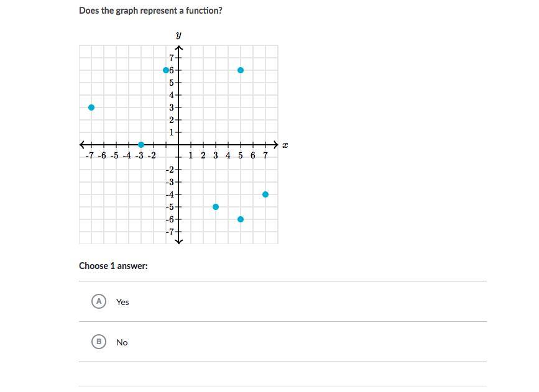
Task: Click the "Choose 1 answer:" prompt text
Action: click(x=113, y=266)
